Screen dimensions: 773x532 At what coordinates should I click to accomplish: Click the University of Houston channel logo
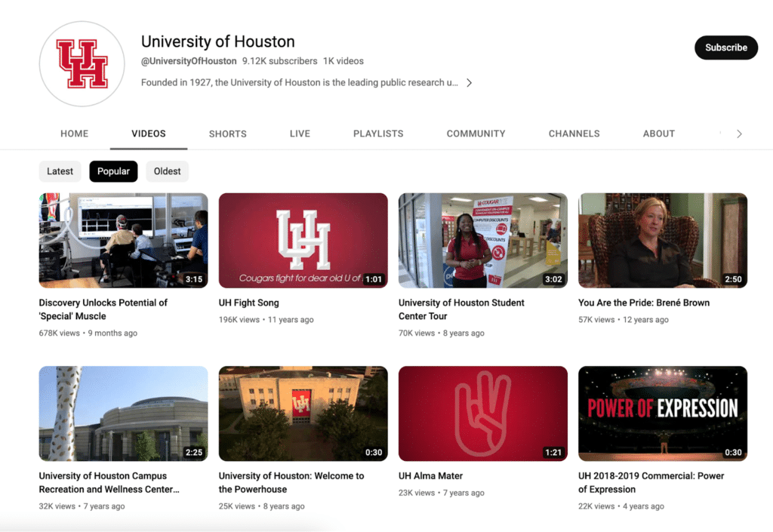(82, 63)
